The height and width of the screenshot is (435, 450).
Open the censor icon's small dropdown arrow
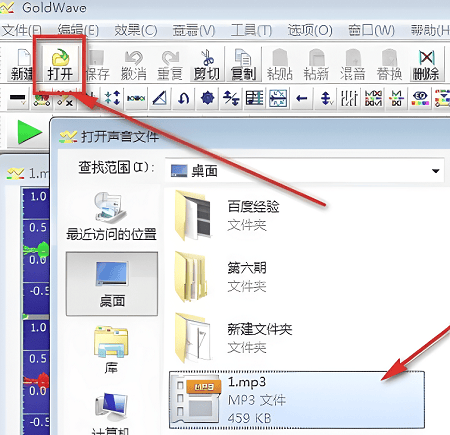click(x=23, y=104)
